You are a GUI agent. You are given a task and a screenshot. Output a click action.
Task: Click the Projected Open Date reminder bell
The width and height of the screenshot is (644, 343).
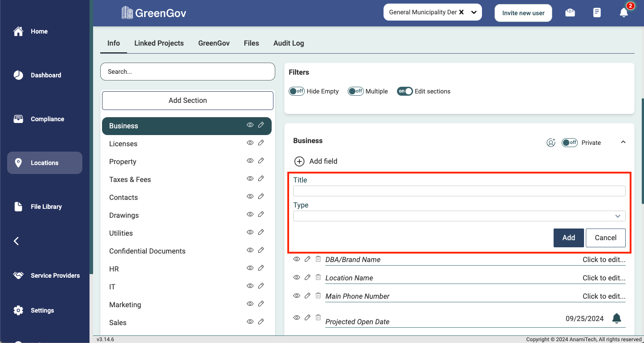point(617,318)
